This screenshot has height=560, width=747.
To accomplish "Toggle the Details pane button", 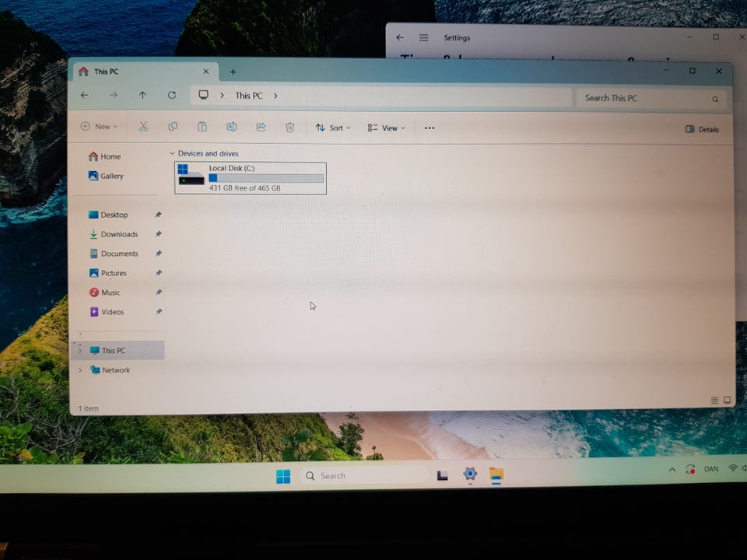I will [702, 130].
